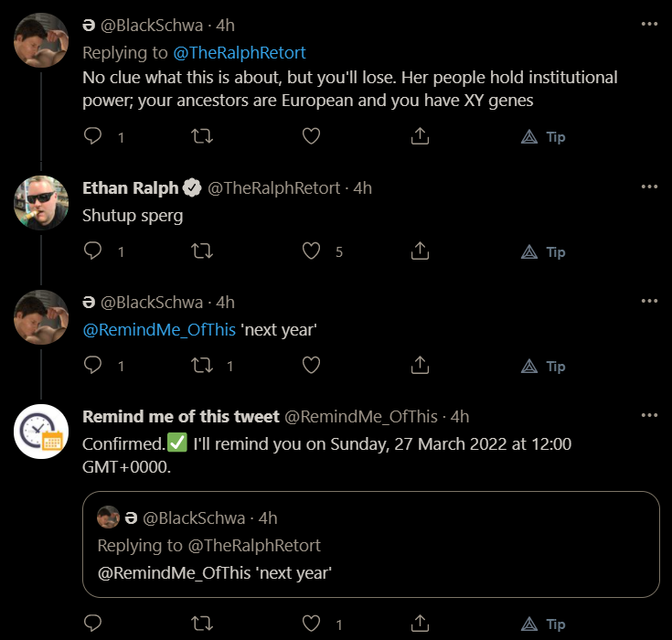Open more options on first BlackSchwa tweet
The width and height of the screenshot is (672, 640).
tap(649, 24)
